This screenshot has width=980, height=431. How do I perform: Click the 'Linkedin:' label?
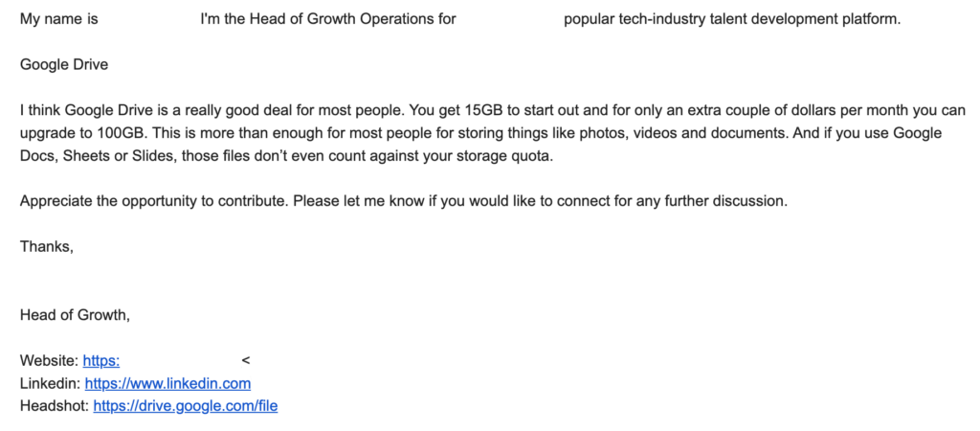50,383
